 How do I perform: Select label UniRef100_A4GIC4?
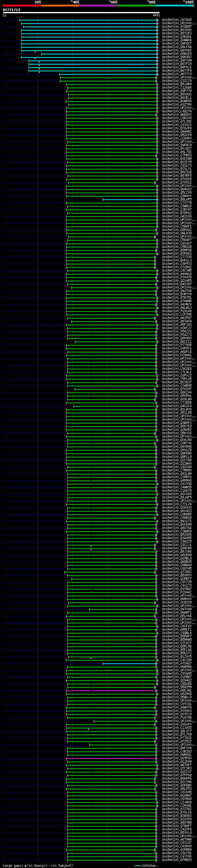coord(176,406)
